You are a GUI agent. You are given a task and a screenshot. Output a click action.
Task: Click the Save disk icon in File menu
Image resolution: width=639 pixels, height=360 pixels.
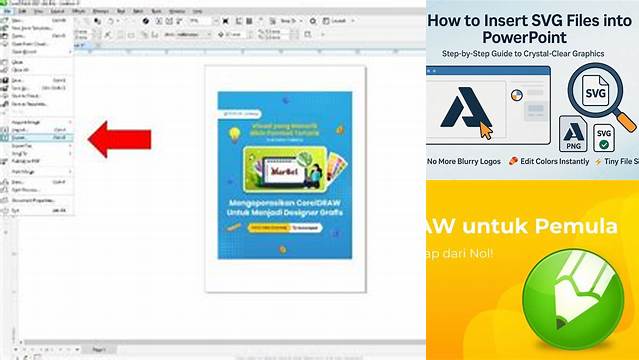tap(4, 80)
